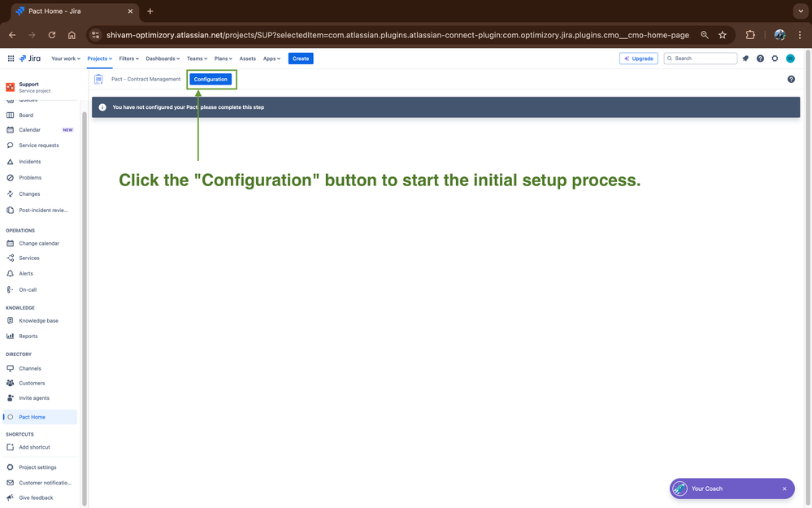Expand the Projects dropdown menu
The height and width of the screenshot is (508, 812).
pyautogui.click(x=99, y=59)
